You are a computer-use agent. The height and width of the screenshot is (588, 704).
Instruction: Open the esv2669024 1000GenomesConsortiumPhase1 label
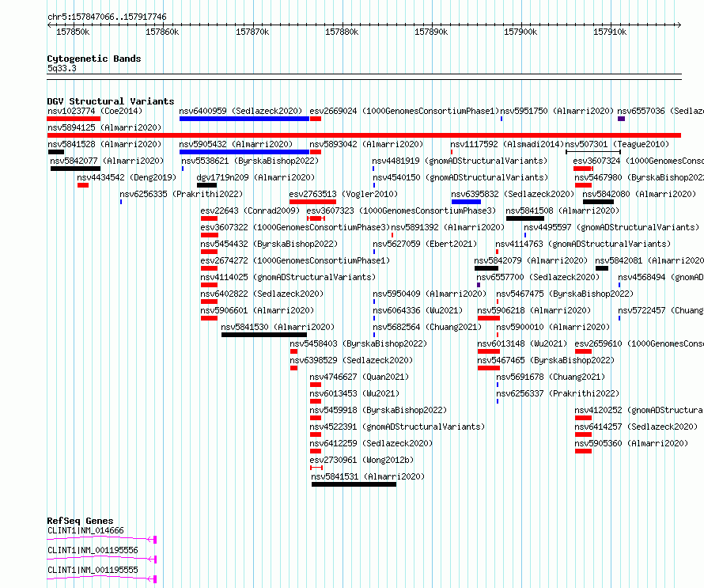coord(404,111)
